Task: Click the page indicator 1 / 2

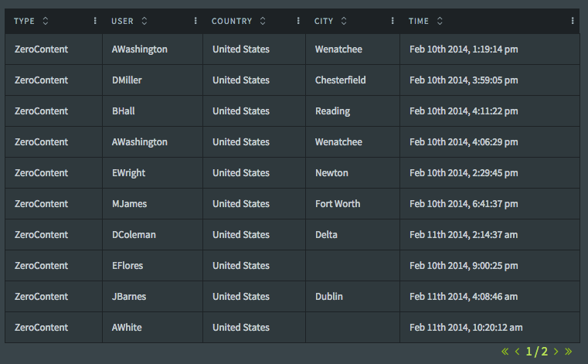Action: tap(536, 352)
